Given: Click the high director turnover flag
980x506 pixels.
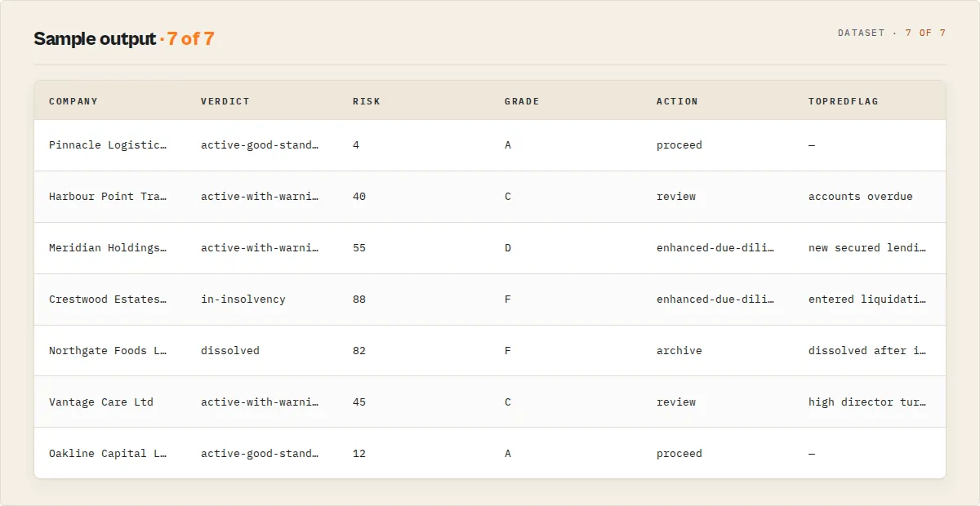Looking at the screenshot, I should (867, 402).
